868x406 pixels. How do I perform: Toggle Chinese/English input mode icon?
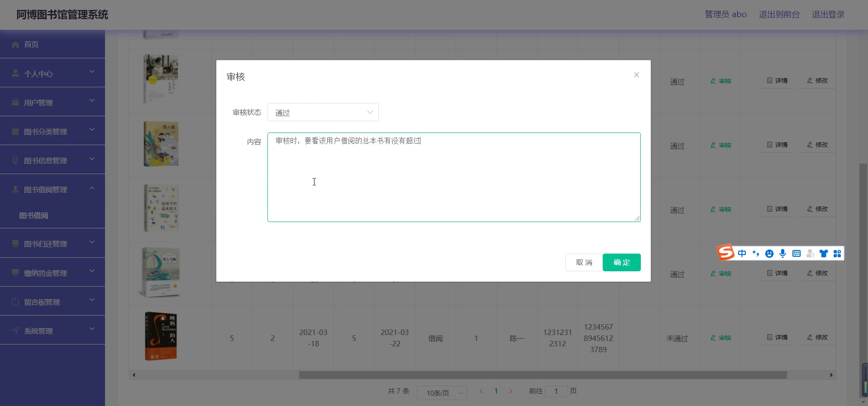[x=742, y=253]
